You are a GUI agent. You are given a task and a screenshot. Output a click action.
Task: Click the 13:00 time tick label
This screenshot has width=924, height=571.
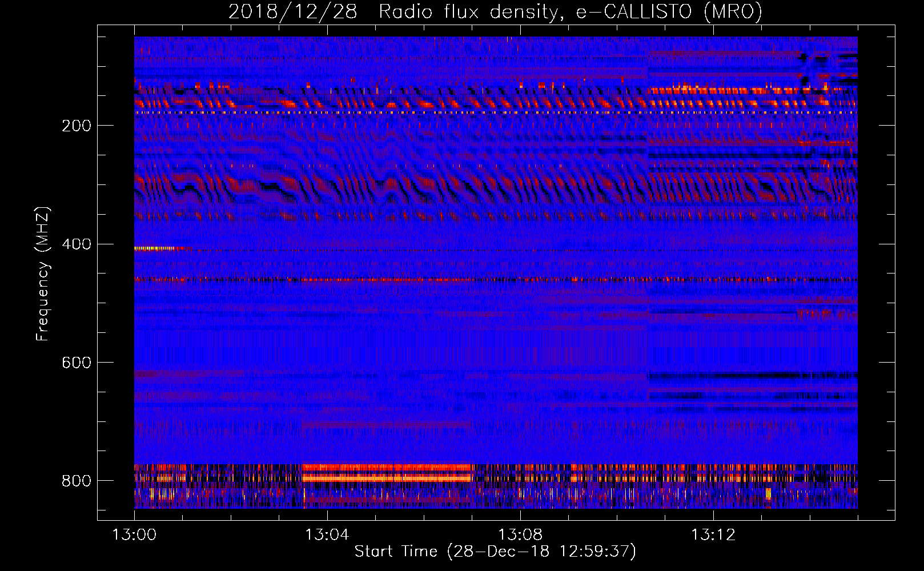(134, 535)
